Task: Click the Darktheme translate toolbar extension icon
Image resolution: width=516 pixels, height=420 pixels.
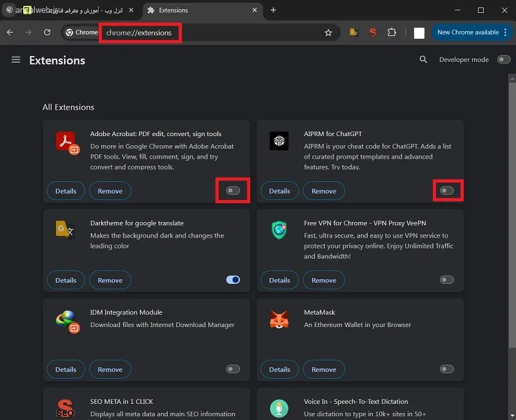Action: 353,32
